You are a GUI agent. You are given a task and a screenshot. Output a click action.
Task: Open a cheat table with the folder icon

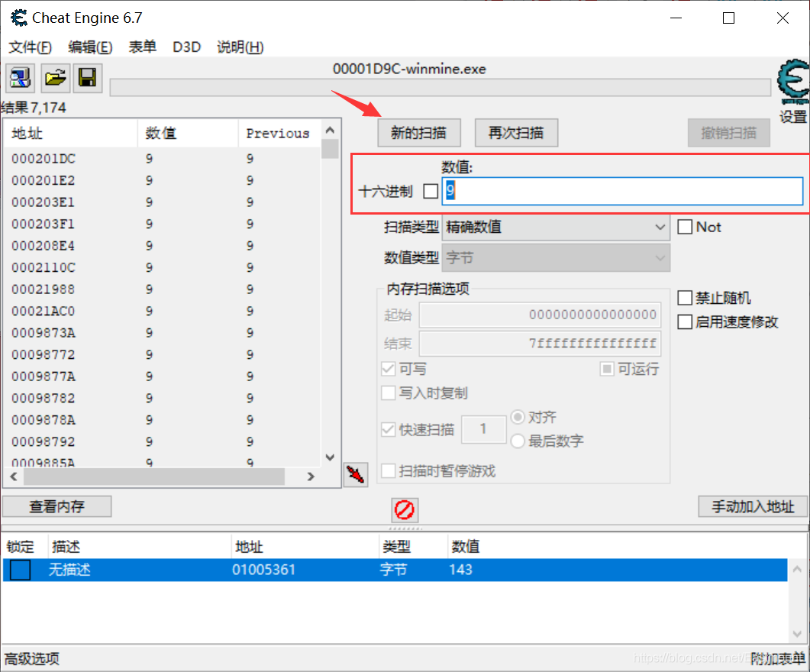(x=54, y=78)
